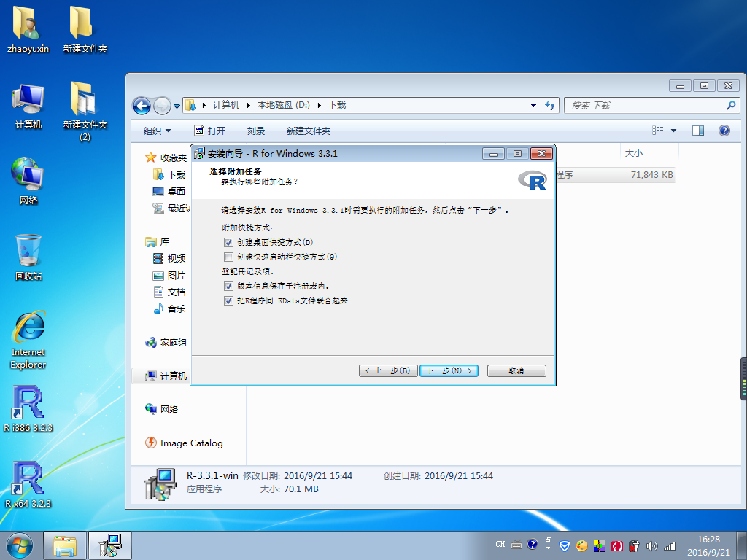Click 打开 in Explorer toolbar
747x560 pixels.
click(x=209, y=131)
